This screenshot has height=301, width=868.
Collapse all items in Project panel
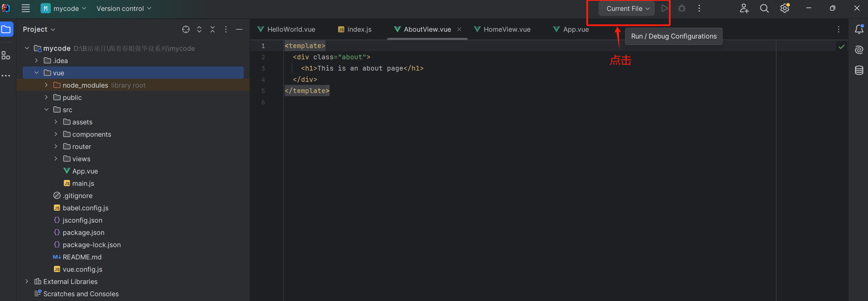(213, 29)
